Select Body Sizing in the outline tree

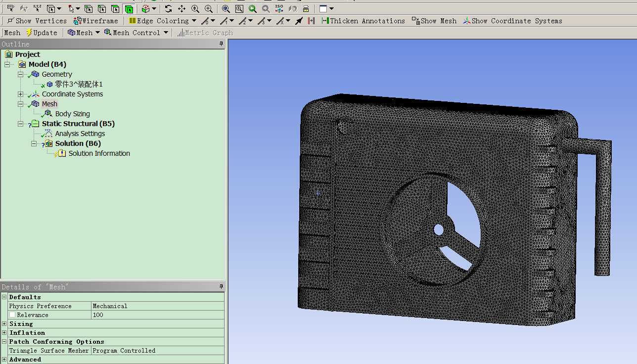72,114
